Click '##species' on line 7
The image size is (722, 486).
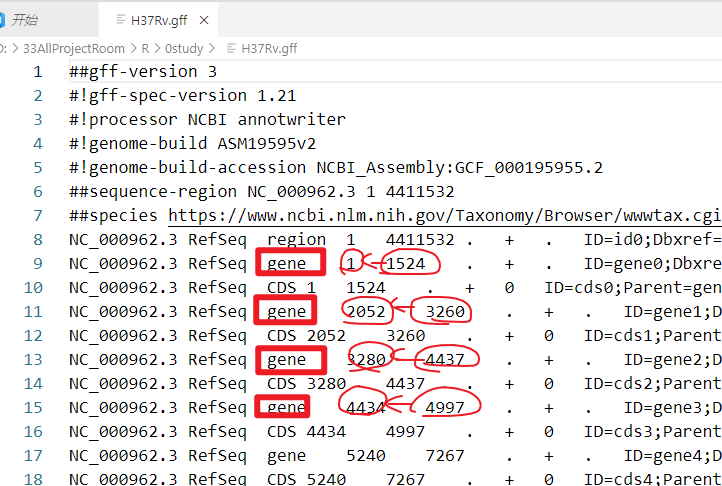point(113,216)
